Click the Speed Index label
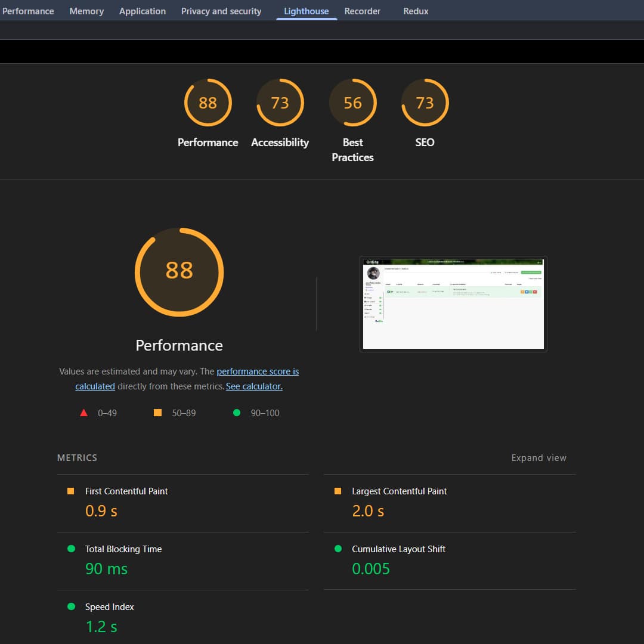The width and height of the screenshot is (644, 644). [x=109, y=606]
